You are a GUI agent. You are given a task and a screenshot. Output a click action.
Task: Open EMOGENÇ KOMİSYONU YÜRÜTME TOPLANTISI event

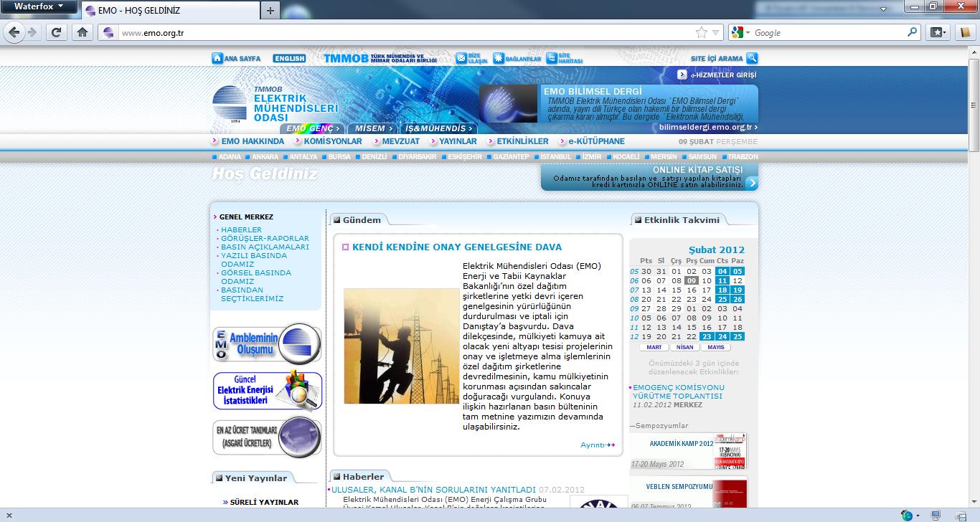tap(678, 391)
